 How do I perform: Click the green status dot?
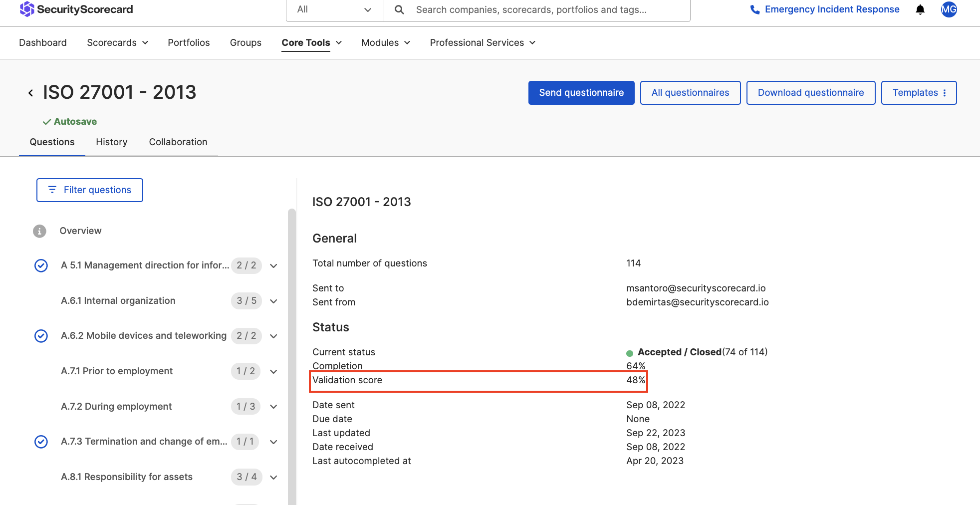[630, 353]
